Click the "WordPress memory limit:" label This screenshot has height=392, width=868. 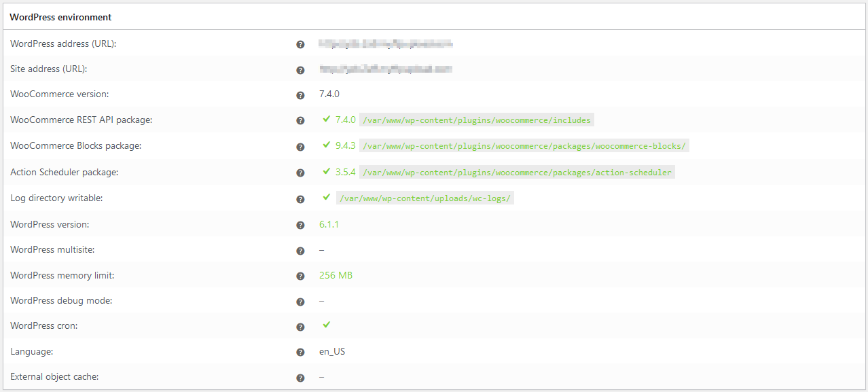click(62, 276)
